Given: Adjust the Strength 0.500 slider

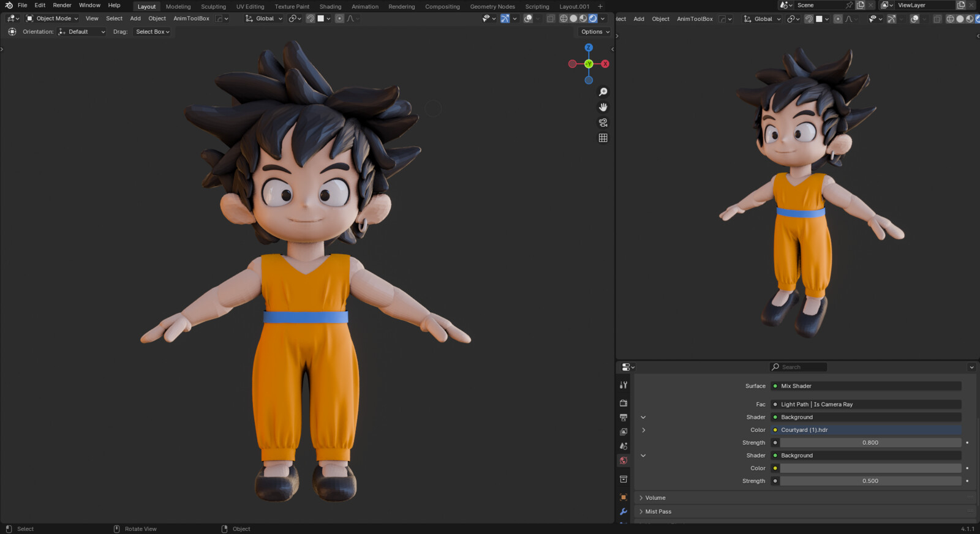Looking at the screenshot, I should (870, 481).
